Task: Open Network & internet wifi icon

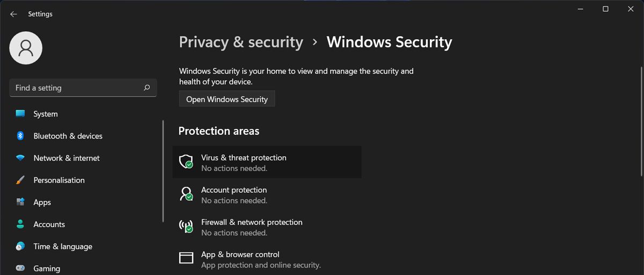Action: [x=20, y=158]
